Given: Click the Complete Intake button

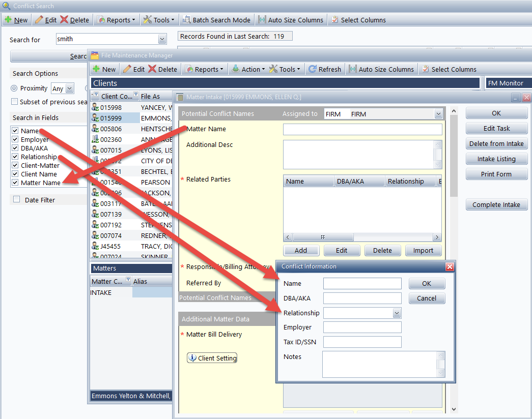Looking at the screenshot, I should [496, 205].
